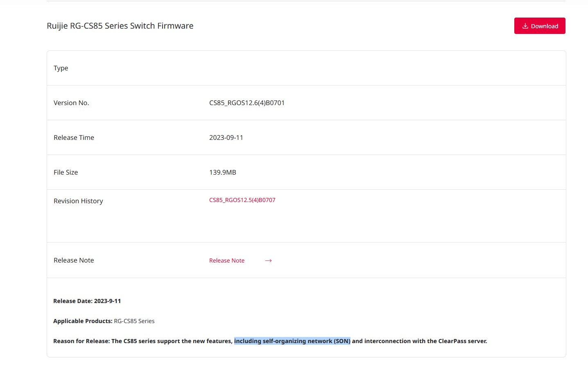Screen dimensions: 588x366
Task: Click the arrow icon next to Release Note
Action: point(269,260)
